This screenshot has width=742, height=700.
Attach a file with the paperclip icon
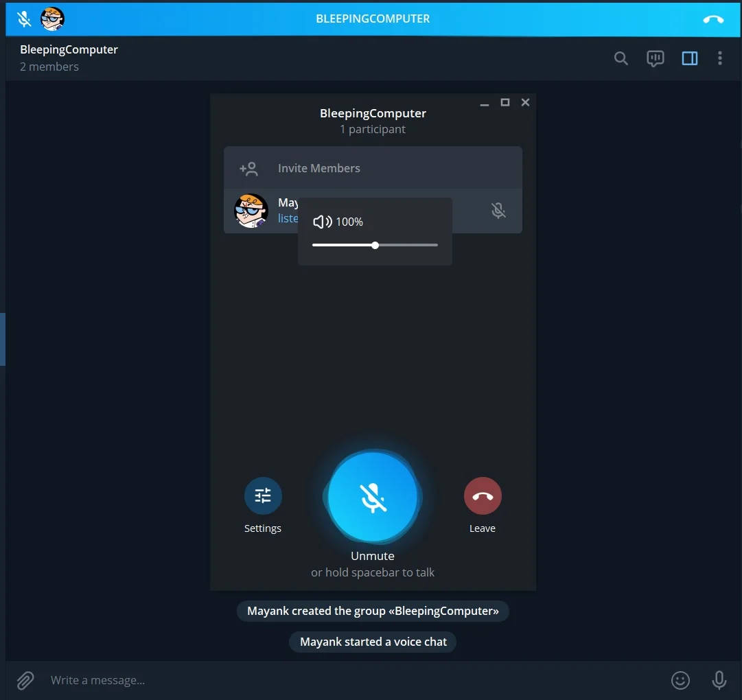point(25,681)
